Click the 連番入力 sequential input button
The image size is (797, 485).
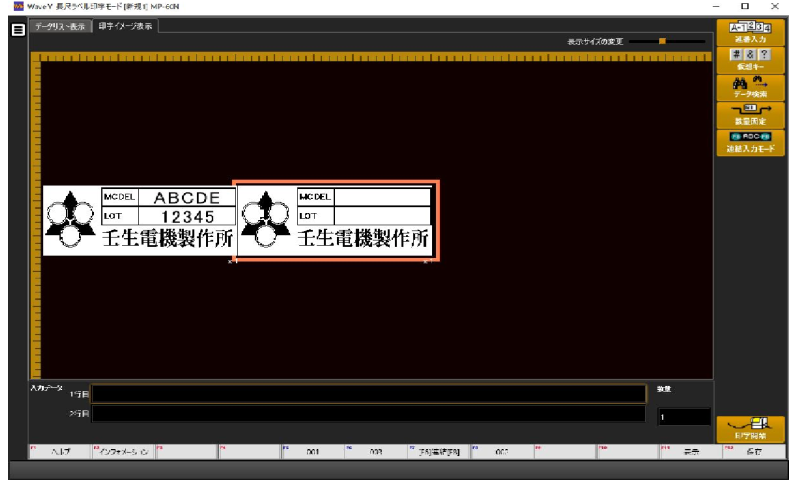coord(750,33)
